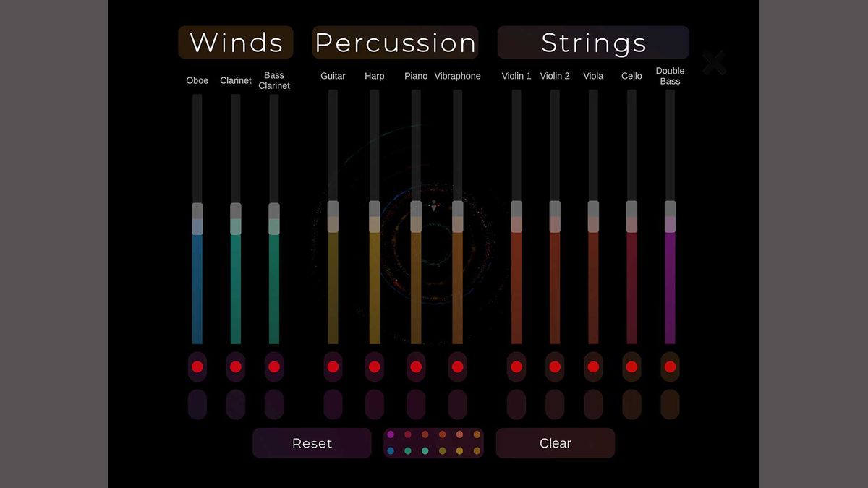Toggle the pill button below Violin 1's record dot
Viewport: 868px width, 488px height.
(x=516, y=404)
